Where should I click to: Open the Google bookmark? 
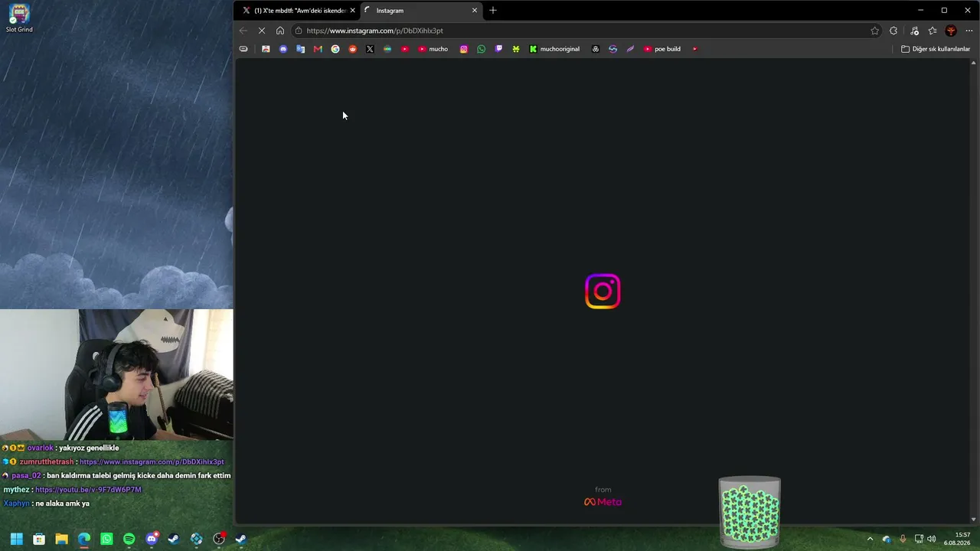(335, 49)
